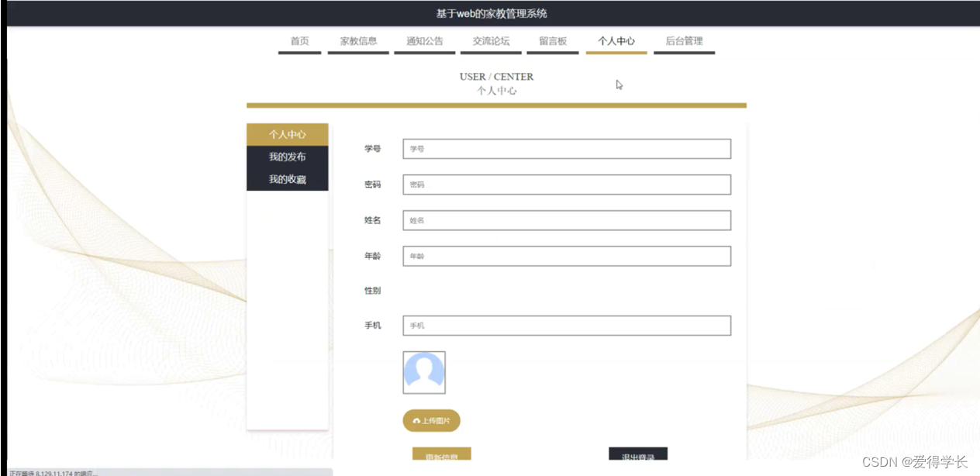The width and height of the screenshot is (980, 476).
Task: Select 个人中心 in the sidebar
Action: click(288, 135)
